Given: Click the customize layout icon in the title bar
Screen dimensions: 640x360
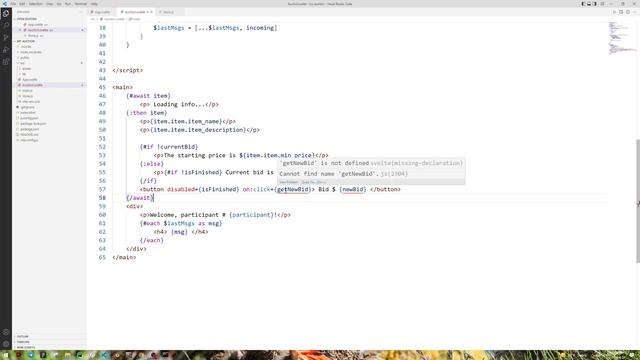Looking at the screenshot, I should click(602, 4).
